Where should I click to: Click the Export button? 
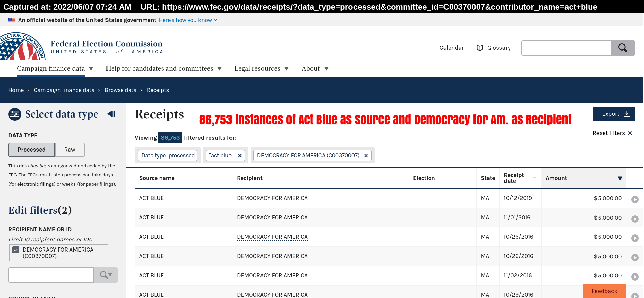[614, 114]
